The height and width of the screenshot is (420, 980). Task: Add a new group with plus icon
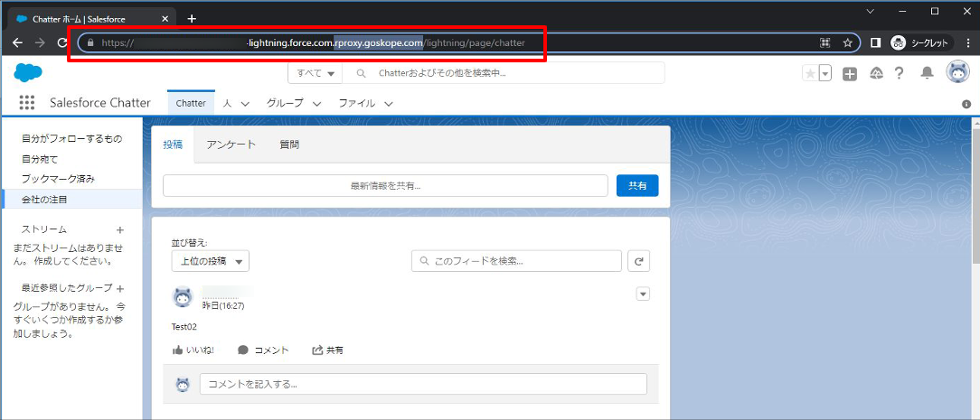(x=120, y=288)
